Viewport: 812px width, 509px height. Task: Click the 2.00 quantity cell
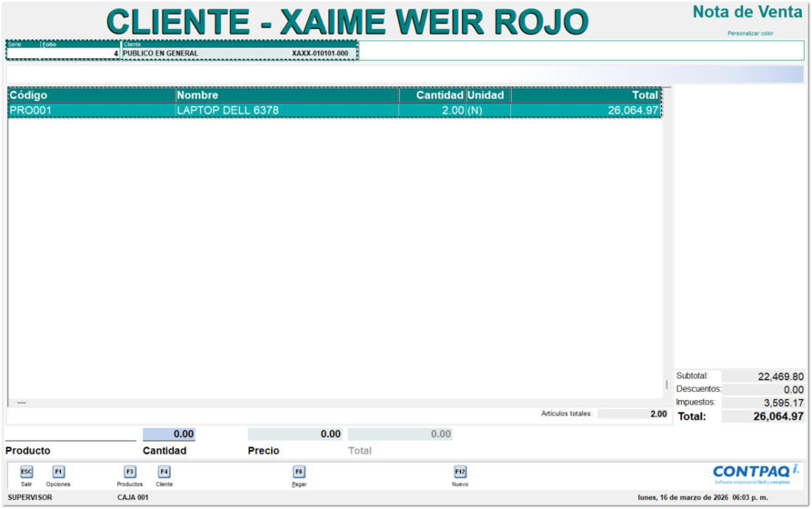click(433, 110)
